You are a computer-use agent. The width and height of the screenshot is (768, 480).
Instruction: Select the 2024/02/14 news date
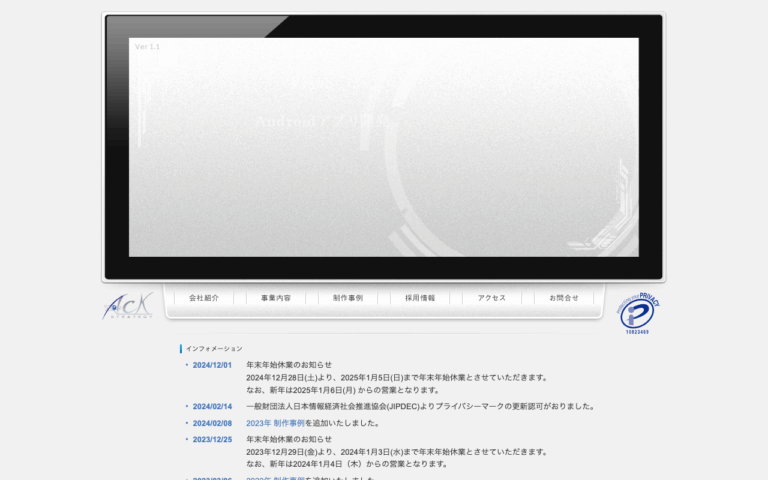[212, 407]
